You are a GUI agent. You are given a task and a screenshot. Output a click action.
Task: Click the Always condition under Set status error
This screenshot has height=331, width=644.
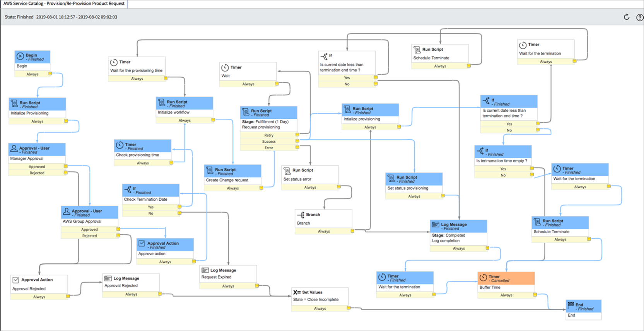point(310,188)
